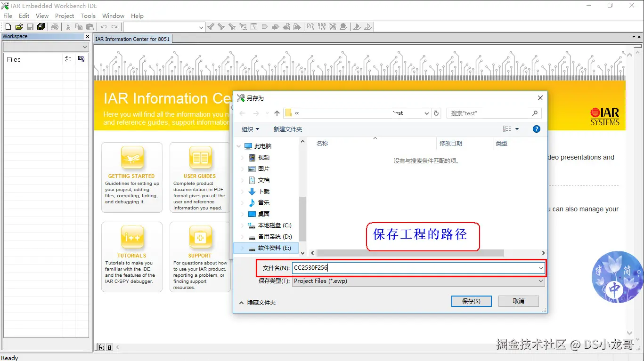Click the 取消 button

point(519,301)
